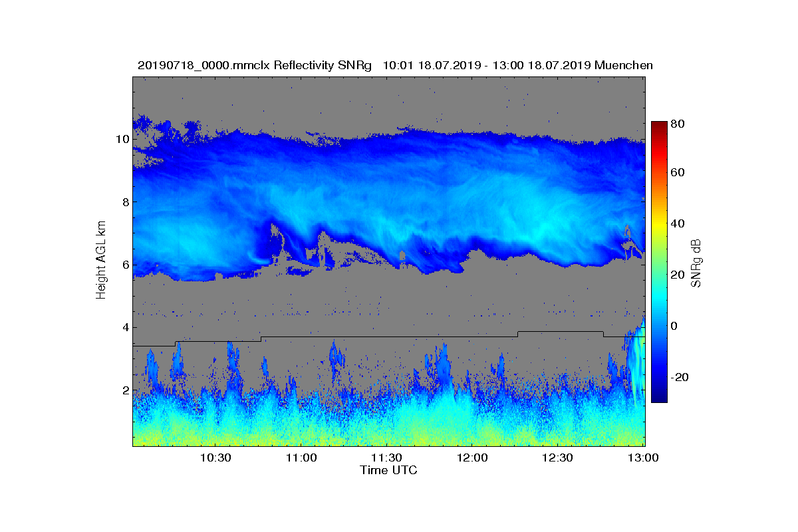This screenshot has height=532, width=798.
Task: Click the height tick label '2'
Action: click(x=125, y=390)
